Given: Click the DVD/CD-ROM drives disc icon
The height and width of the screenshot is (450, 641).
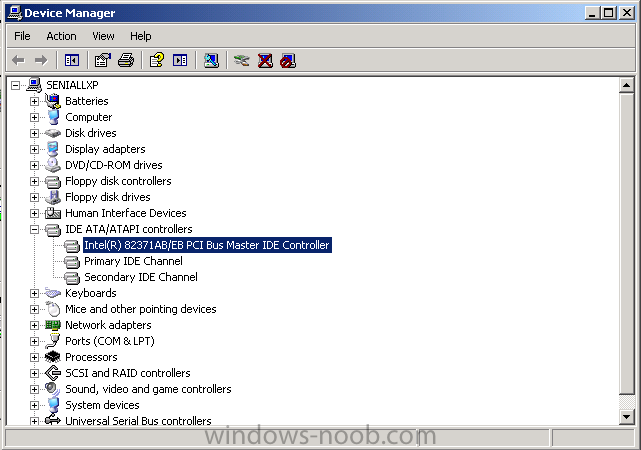Looking at the screenshot, I should click(x=53, y=165).
